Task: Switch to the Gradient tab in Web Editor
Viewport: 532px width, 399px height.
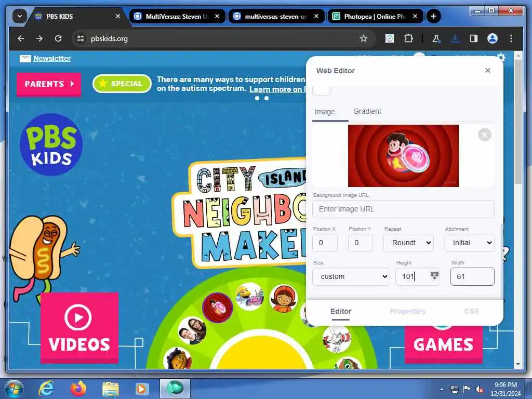Action: (367, 111)
